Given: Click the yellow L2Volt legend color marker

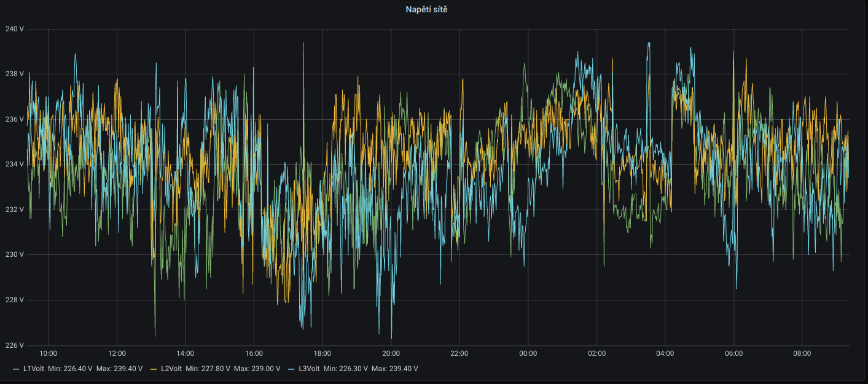Looking at the screenshot, I should 154,369.
